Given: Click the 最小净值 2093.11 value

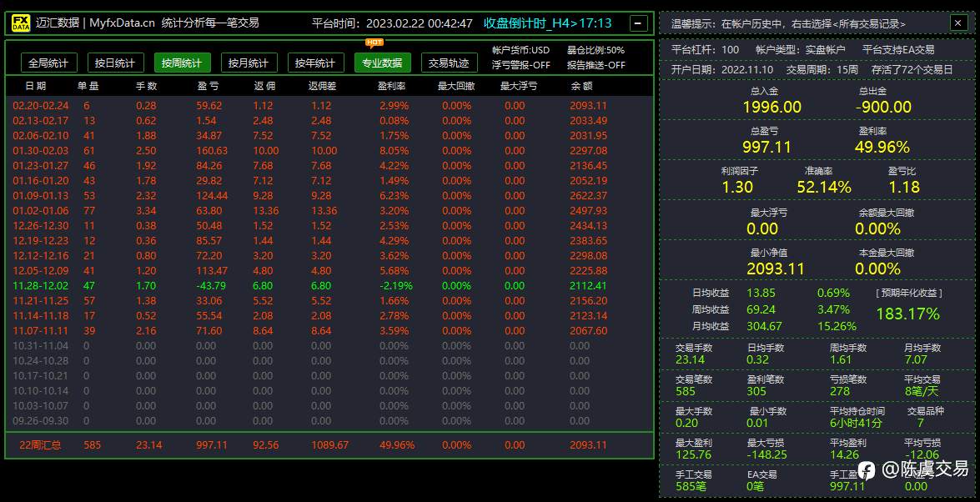Looking at the screenshot, I should (x=776, y=269).
